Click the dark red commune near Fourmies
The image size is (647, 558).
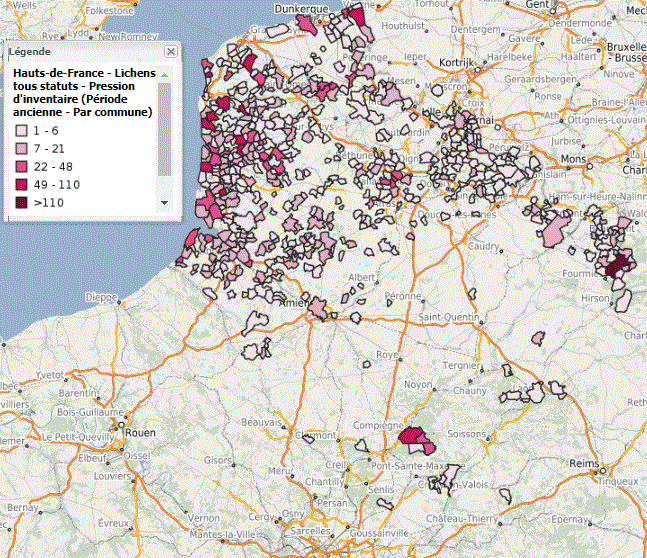coord(619,264)
